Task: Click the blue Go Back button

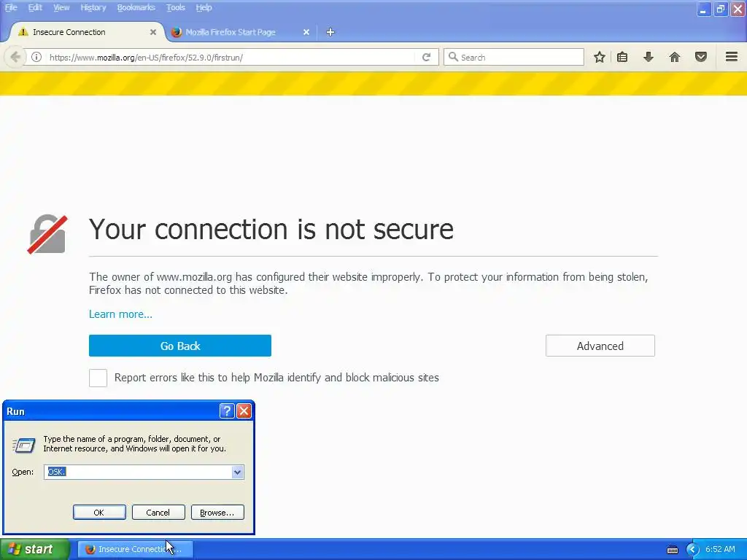Action: pos(180,346)
